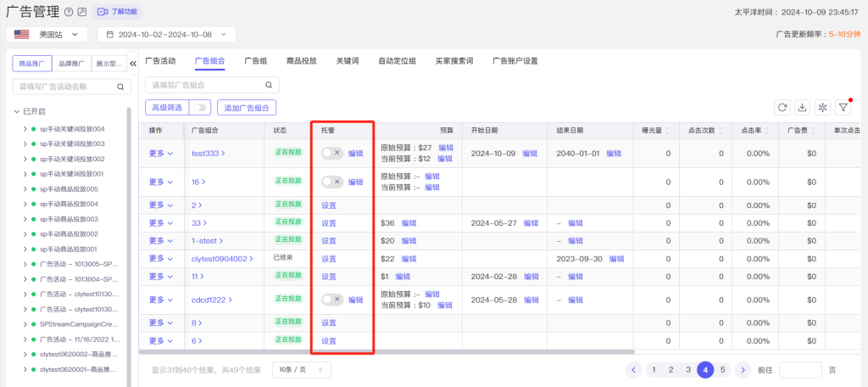Click 设置 in 托管 column for portfolio 2
This screenshot has width=868, height=387.
tap(329, 205)
